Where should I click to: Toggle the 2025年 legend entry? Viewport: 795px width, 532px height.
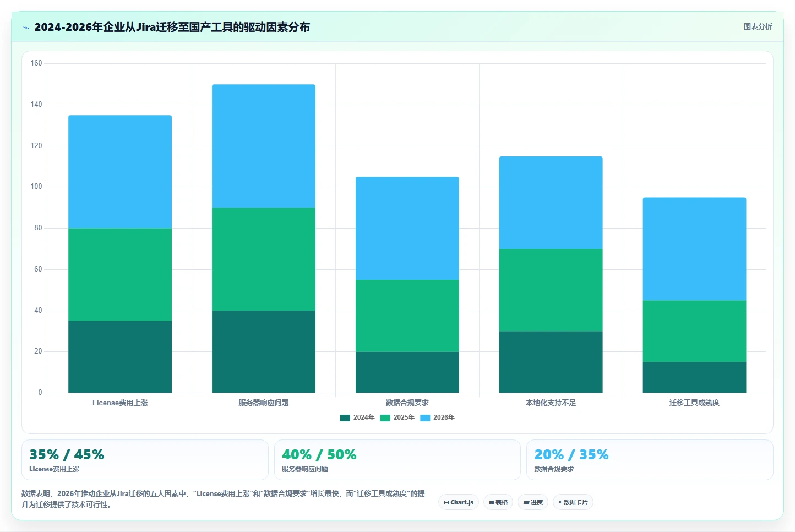(x=397, y=417)
